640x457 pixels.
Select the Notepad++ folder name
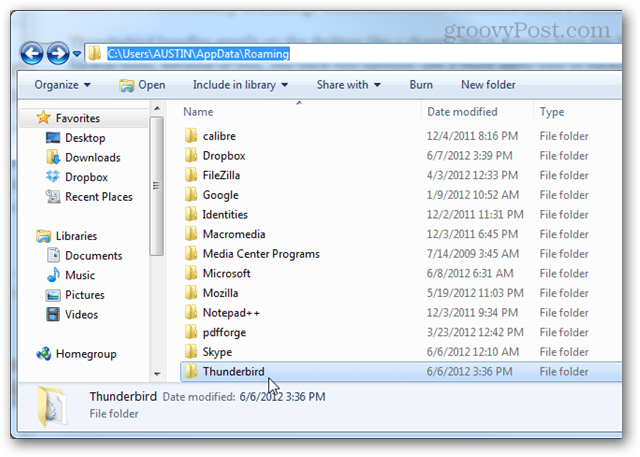231,313
